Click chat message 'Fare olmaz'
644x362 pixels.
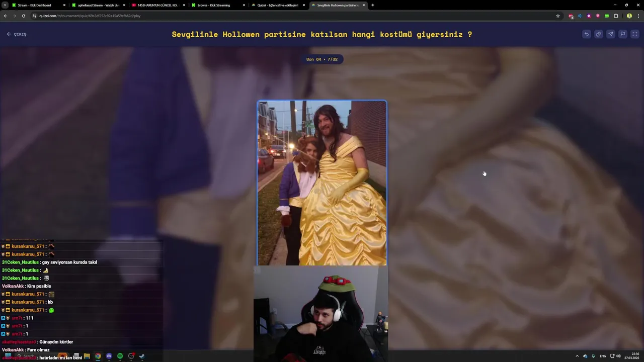click(x=38, y=350)
